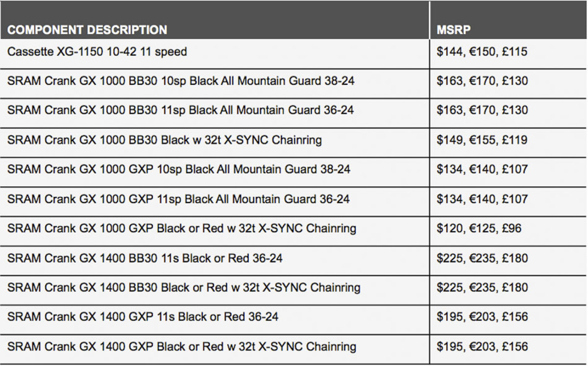Select GX 1000 GXP 11sp 36-24 description
The height and width of the screenshot is (366, 588).
click(x=178, y=199)
